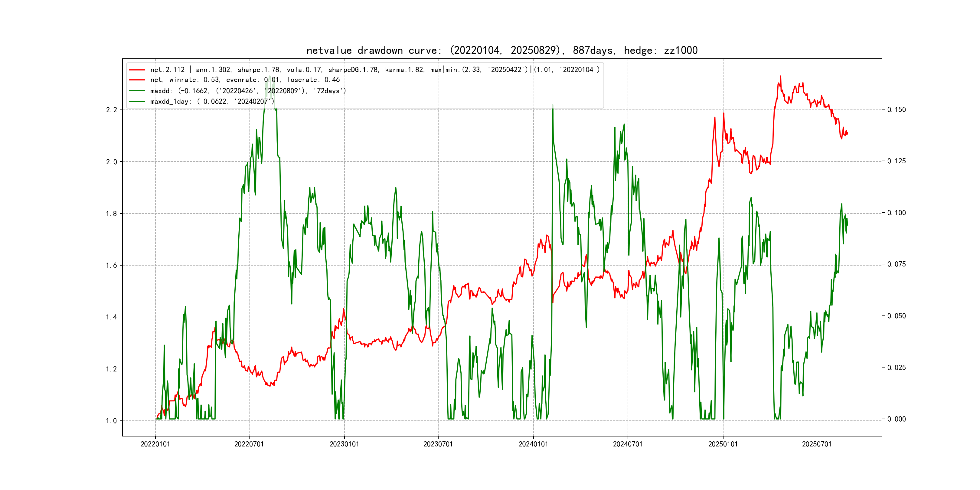Click the 0.150 tick on the right axis
980x490 pixels.
[x=896, y=110]
